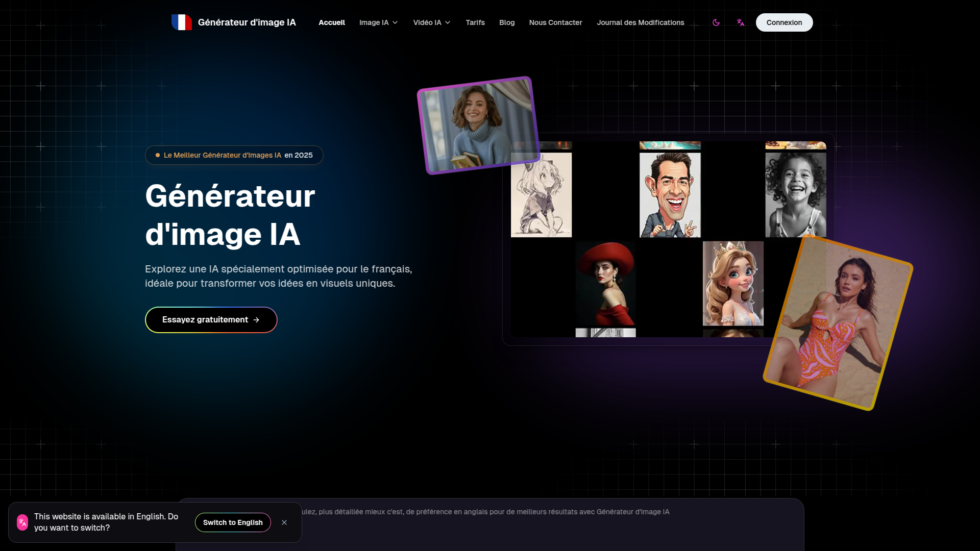The image size is (980, 551).
Task: Click the woman in red hat thumbnail
Action: pyautogui.click(x=605, y=283)
